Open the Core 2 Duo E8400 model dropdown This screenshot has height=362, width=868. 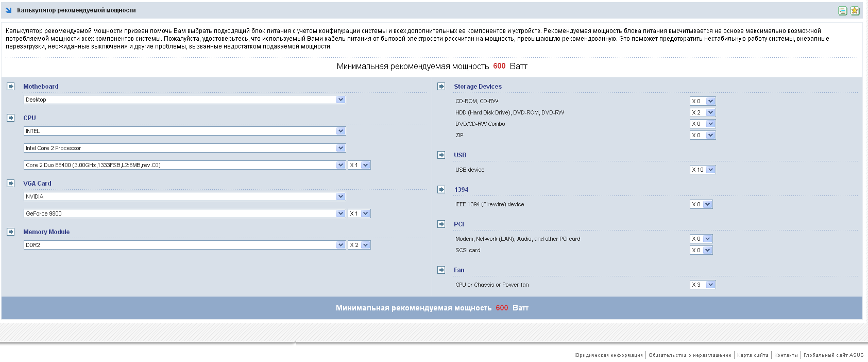(x=185, y=165)
